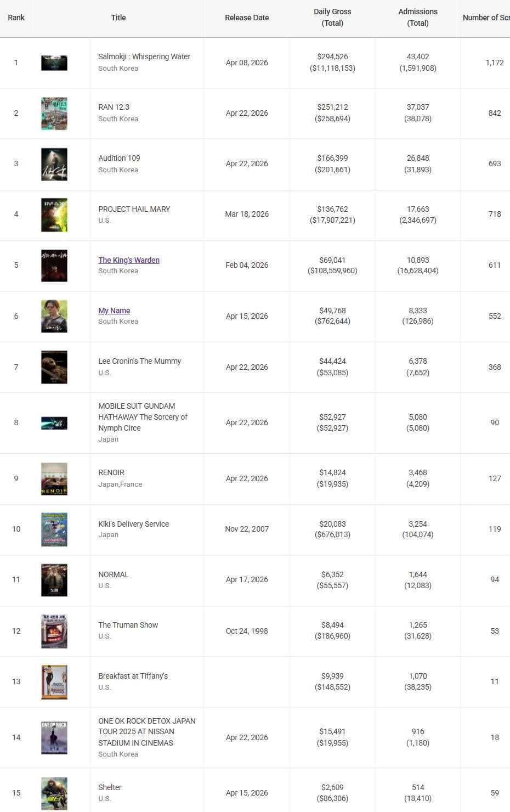Screen dimensions: 510x812
Task: Click the ONE OK ROCK poster thumbnail
Action: (54, 738)
